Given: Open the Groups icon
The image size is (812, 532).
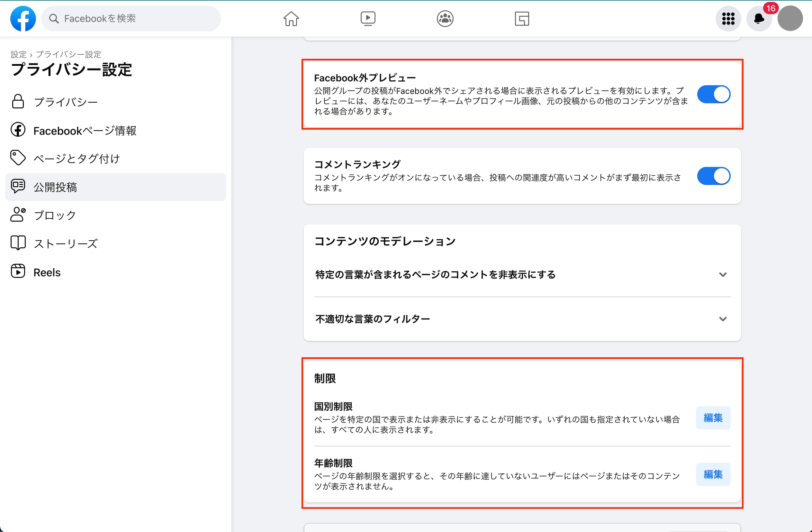Looking at the screenshot, I should tap(445, 18).
